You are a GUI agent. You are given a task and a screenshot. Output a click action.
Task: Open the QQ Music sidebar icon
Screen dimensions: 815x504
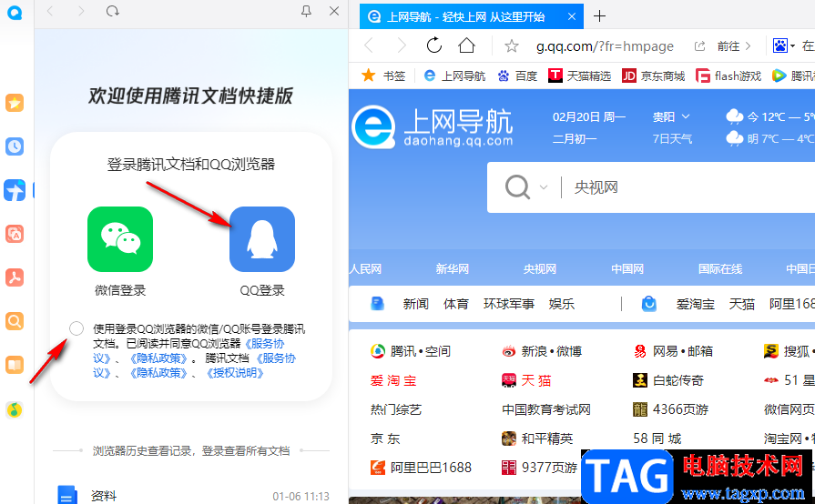(x=15, y=409)
